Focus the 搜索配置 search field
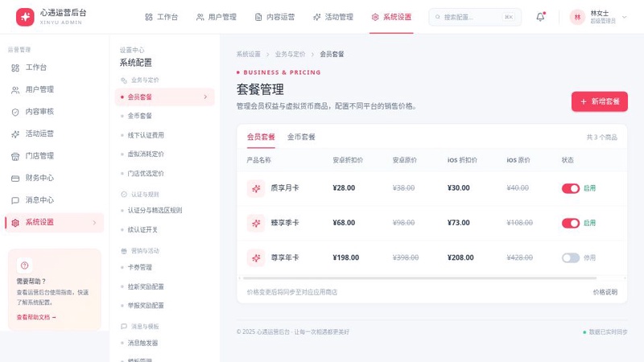The image size is (644, 362). 475,17
